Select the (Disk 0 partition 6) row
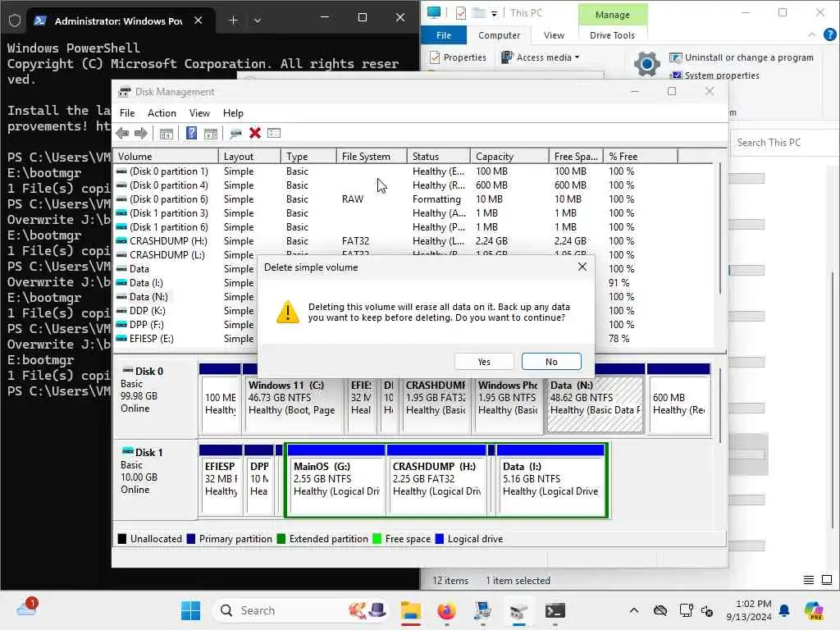 (x=413, y=199)
